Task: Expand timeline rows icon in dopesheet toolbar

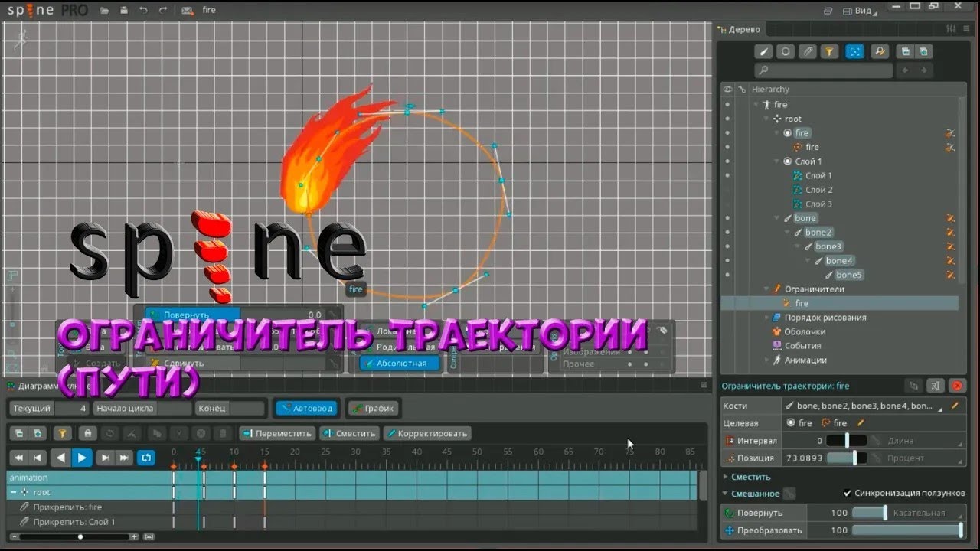Action: click(38, 433)
